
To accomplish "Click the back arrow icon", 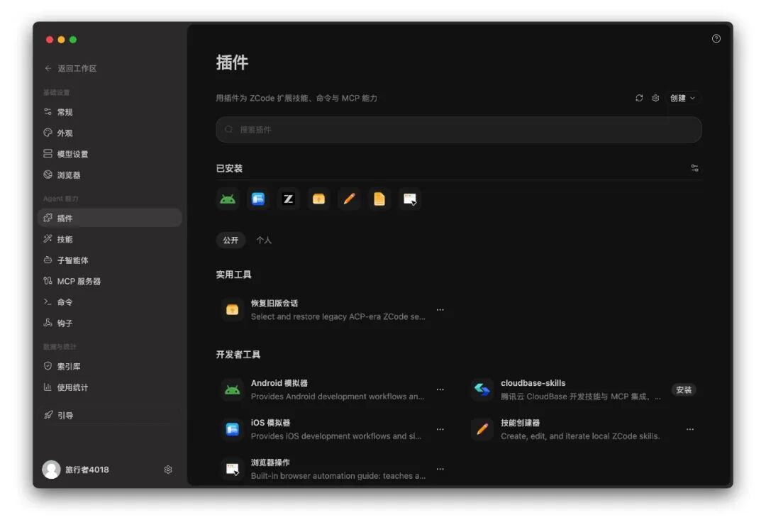I will (x=48, y=68).
